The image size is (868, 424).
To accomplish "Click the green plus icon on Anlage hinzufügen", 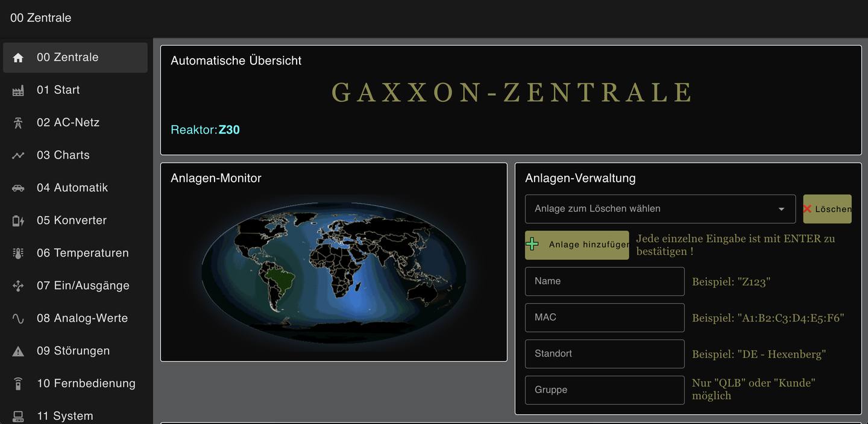I will (532, 244).
